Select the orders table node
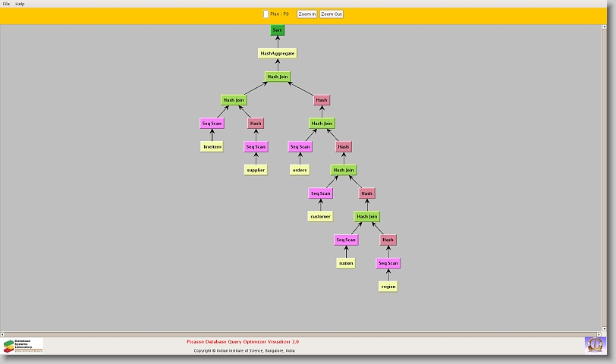This screenshot has width=616, height=364. 300,170
